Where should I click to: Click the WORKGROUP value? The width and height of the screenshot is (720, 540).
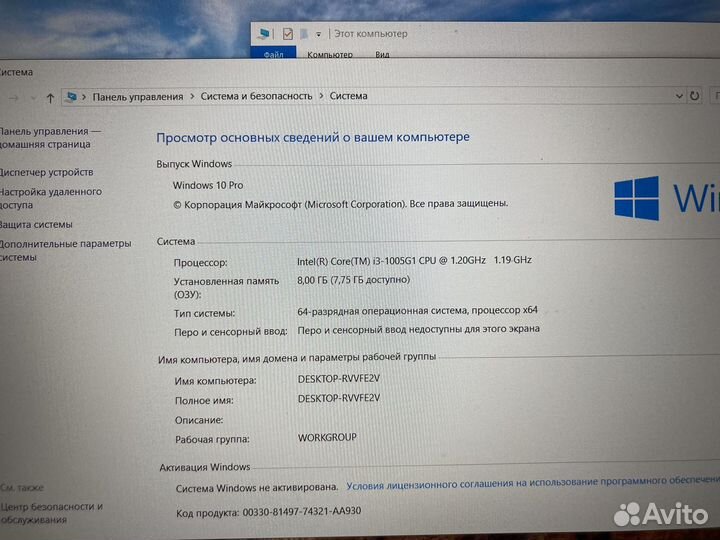point(327,437)
